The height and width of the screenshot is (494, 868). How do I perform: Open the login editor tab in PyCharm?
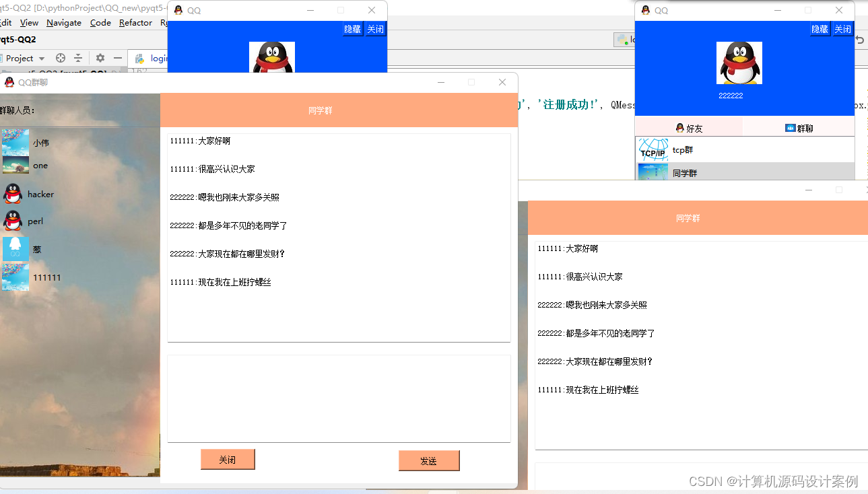click(x=148, y=59)
